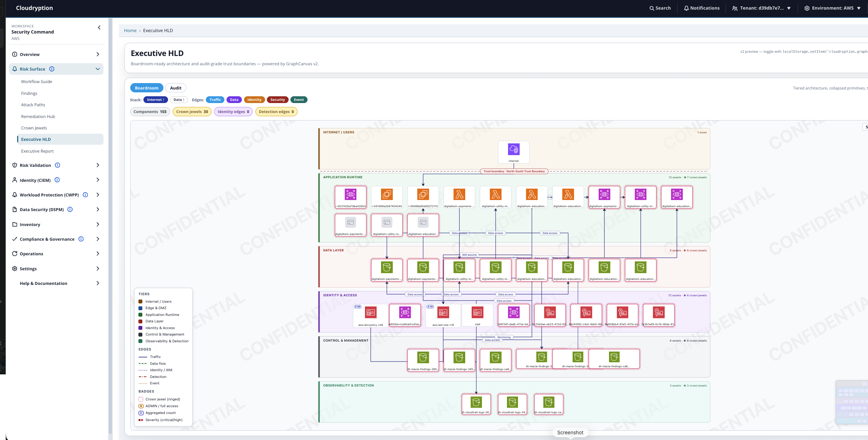Open Crown Jewels page
Screen dimensions: 868x440
(x=34, y=128)
